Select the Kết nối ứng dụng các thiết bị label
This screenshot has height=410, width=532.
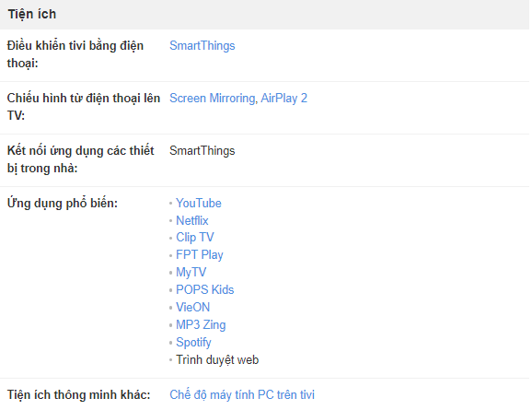point(80,159)
